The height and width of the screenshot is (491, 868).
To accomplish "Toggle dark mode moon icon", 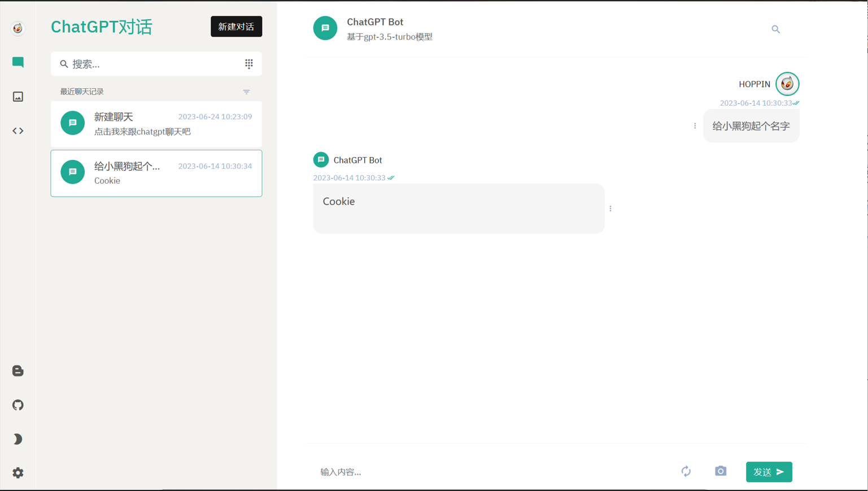I will [x=18, y=439].
